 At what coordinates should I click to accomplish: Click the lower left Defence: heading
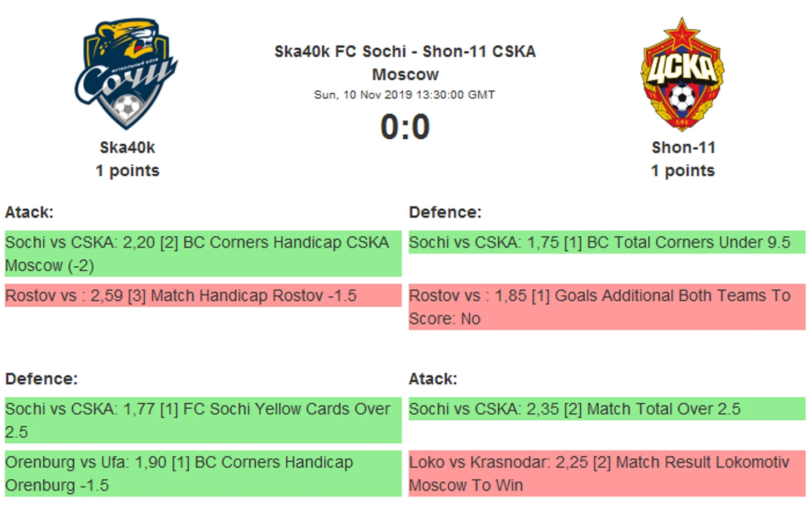coord(42,379)
